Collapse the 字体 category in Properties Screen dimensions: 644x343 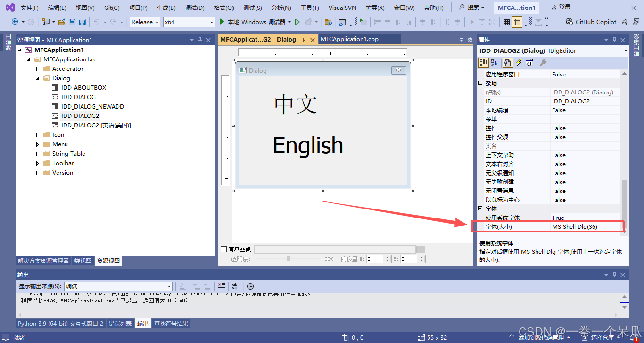click(x=480, y=209)
